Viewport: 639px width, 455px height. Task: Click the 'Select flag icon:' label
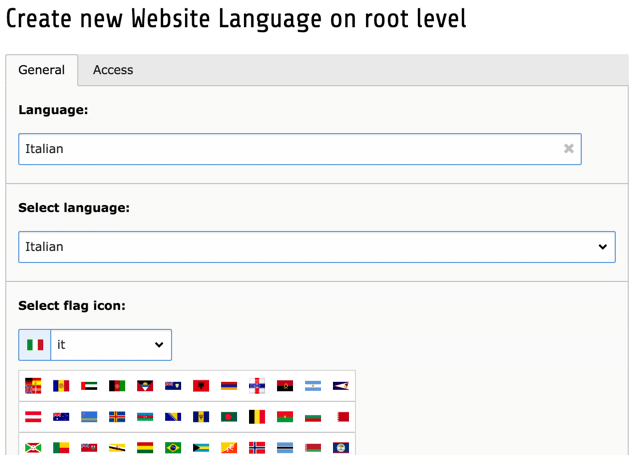pos(72,305)
